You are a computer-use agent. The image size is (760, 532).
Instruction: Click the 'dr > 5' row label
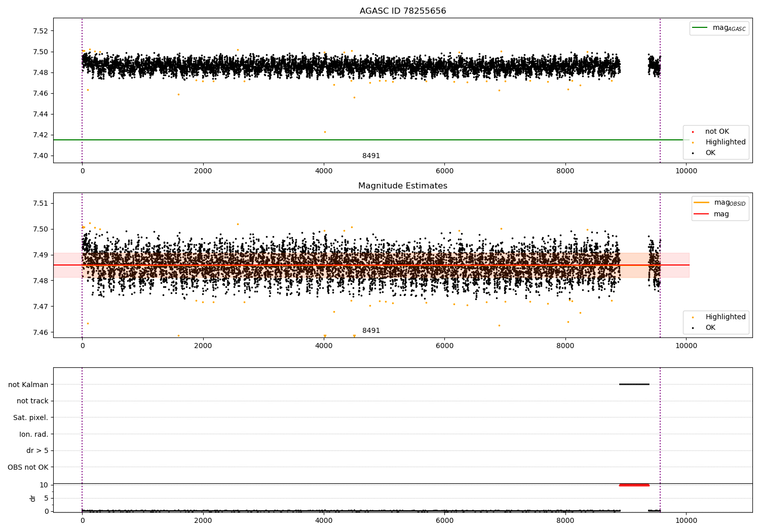(37, 451)
